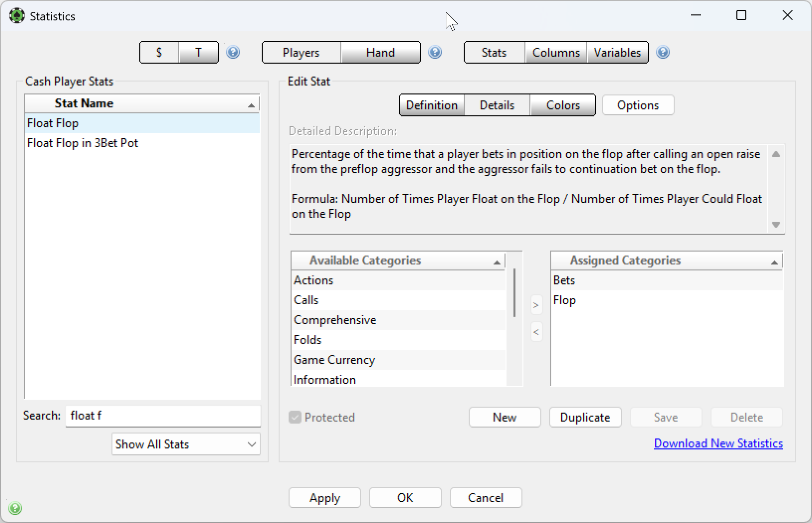
Task: Click green help icon at bottom-left corner
Action: (15, 509)
